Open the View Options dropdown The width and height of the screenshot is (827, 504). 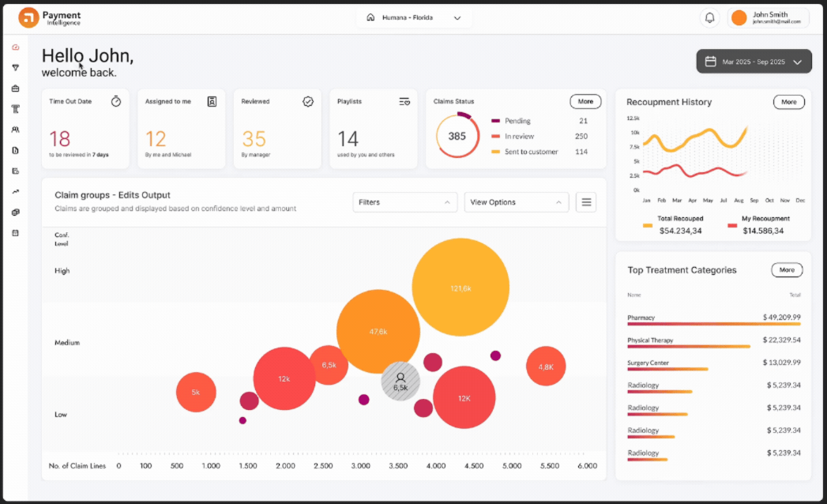pos(516,202)
